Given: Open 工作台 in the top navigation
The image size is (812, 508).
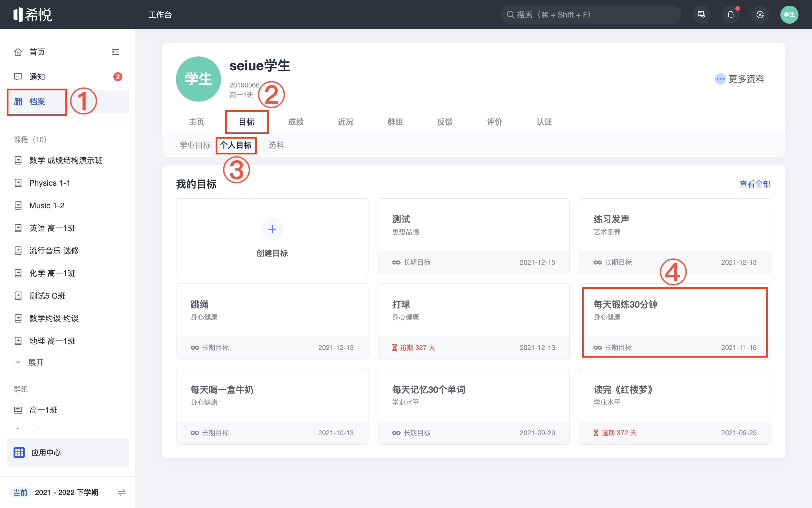Looking at the screenshot, I should point(160,14).
